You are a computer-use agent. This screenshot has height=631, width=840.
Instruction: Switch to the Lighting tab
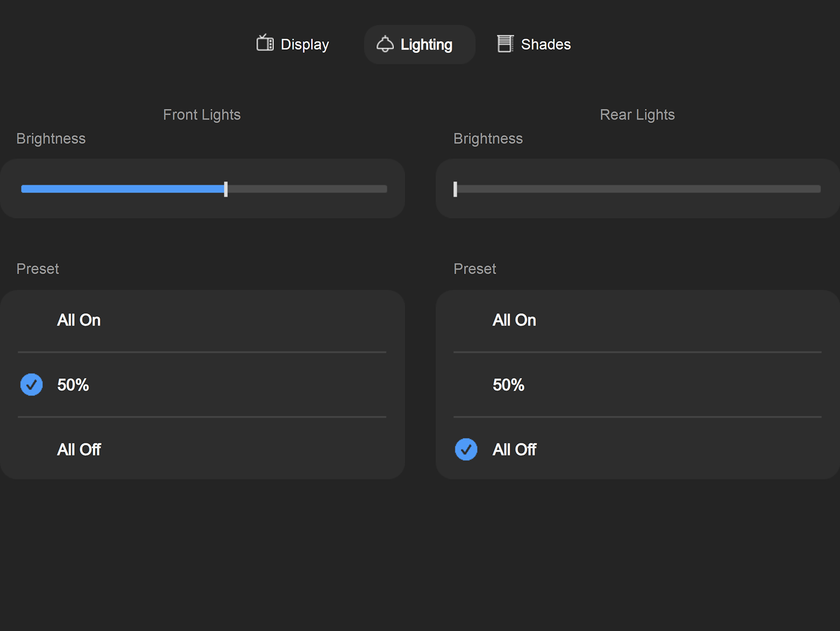coord(419,44)
